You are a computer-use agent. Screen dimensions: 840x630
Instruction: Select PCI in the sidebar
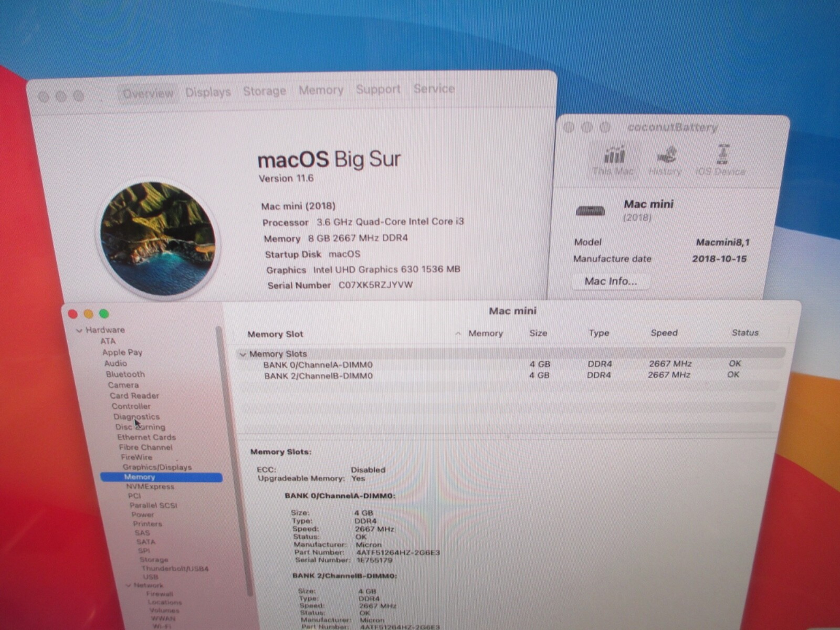click(134, 496)
